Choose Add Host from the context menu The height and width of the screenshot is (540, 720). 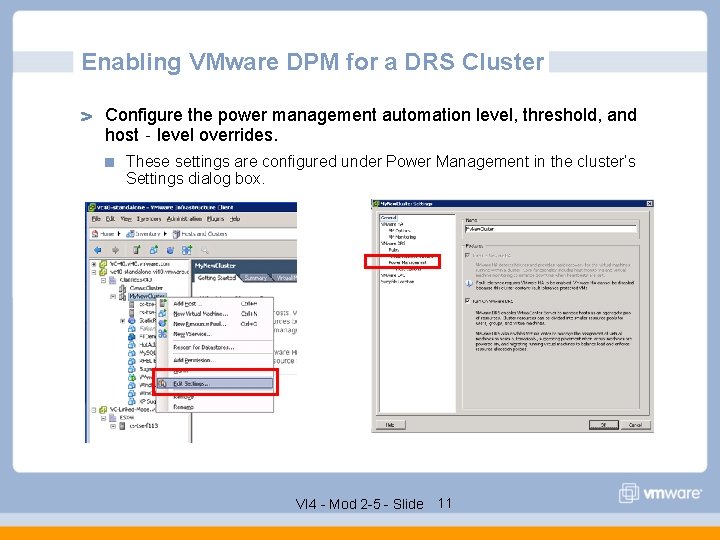[215, 304]
